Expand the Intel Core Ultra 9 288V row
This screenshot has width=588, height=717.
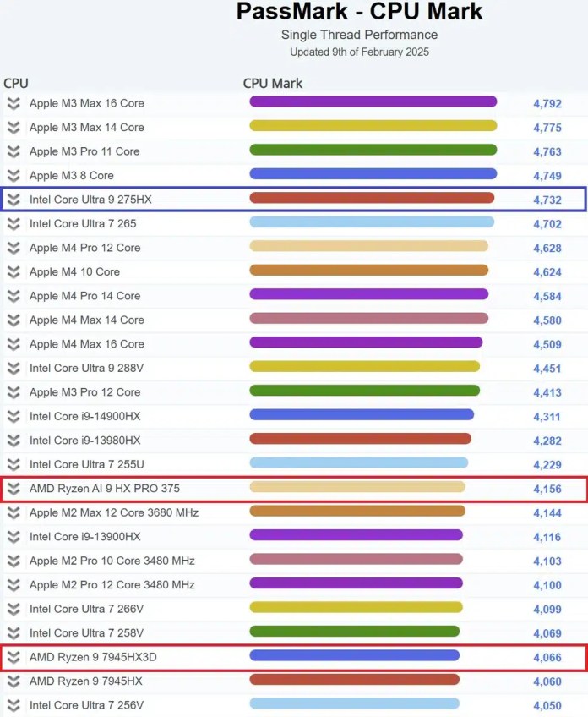coord(14,368)
